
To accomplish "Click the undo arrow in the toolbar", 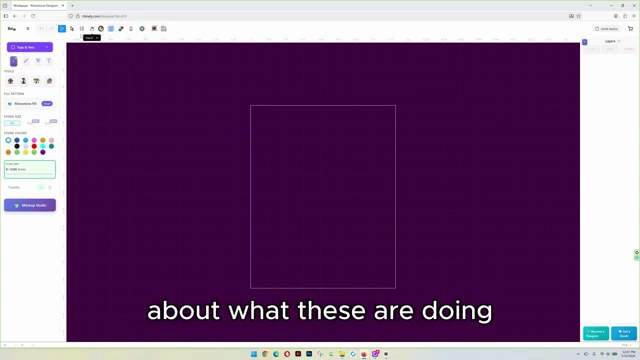I will (41, 29).
